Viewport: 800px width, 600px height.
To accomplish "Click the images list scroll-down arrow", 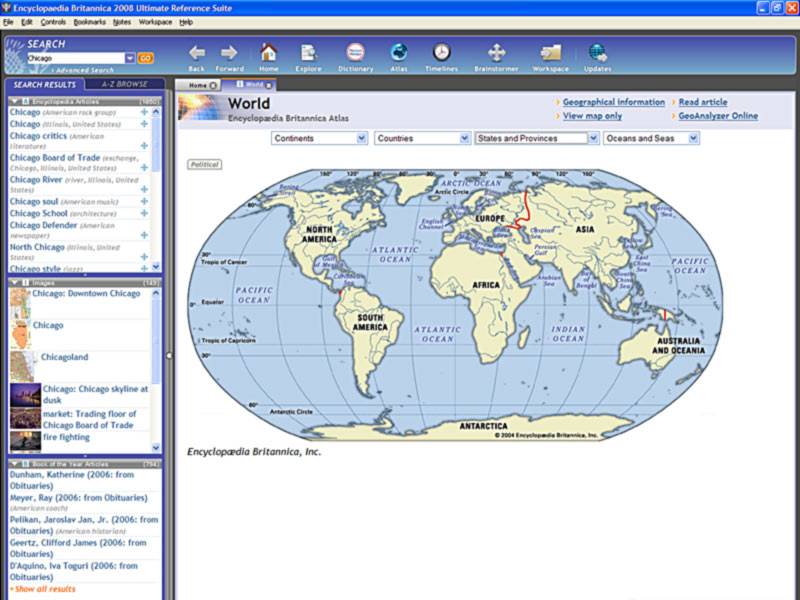I will pos(156,447).
